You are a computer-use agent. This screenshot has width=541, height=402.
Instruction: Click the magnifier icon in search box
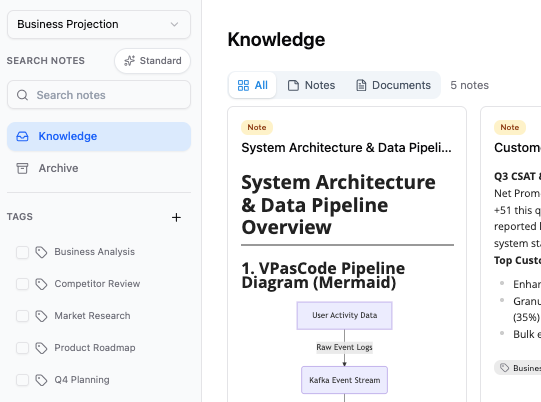(22, 95)
